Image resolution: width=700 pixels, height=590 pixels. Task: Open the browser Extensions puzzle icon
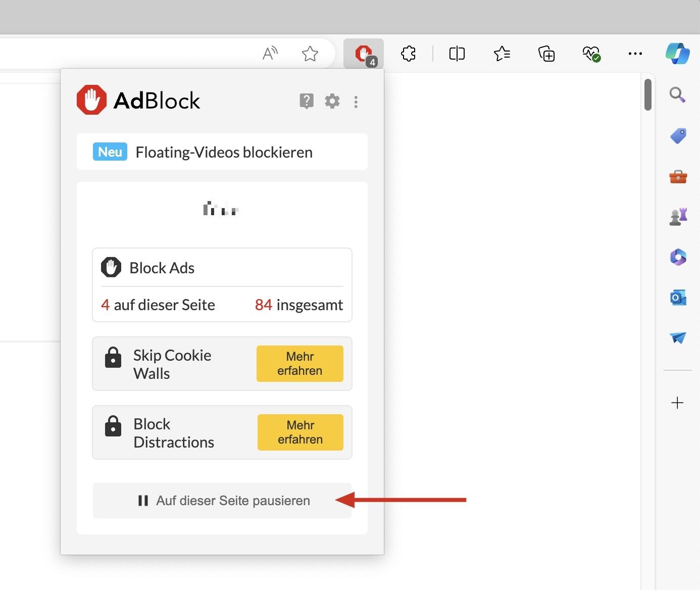[408, 54]
